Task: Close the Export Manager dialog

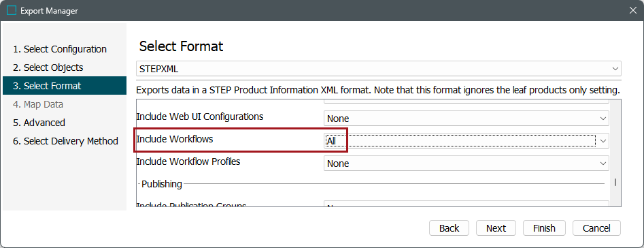Action: click(x=633, y=11)
